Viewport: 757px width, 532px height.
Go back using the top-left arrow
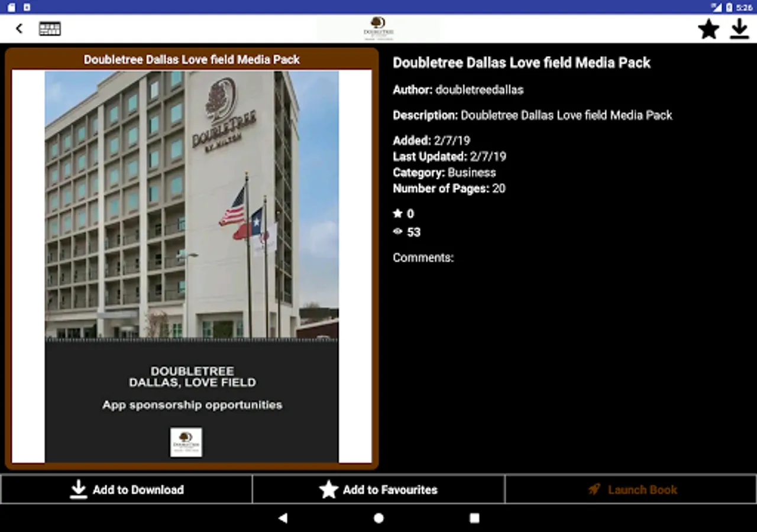[20, 28]
